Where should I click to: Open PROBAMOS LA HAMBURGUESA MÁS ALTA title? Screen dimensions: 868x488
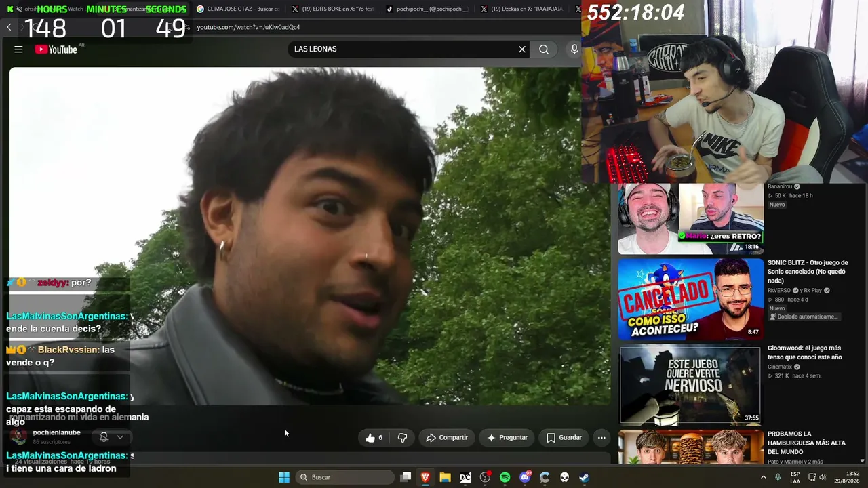click(x=806, y=443)
